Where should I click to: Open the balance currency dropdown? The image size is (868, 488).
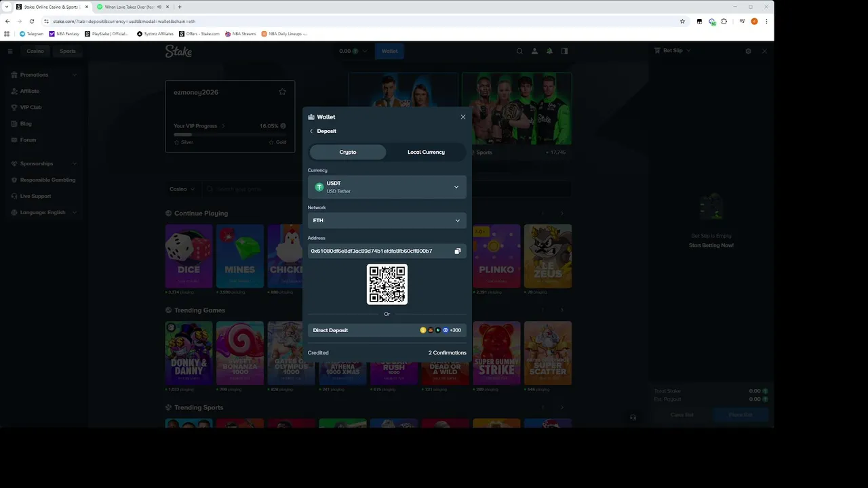[353, 51]
